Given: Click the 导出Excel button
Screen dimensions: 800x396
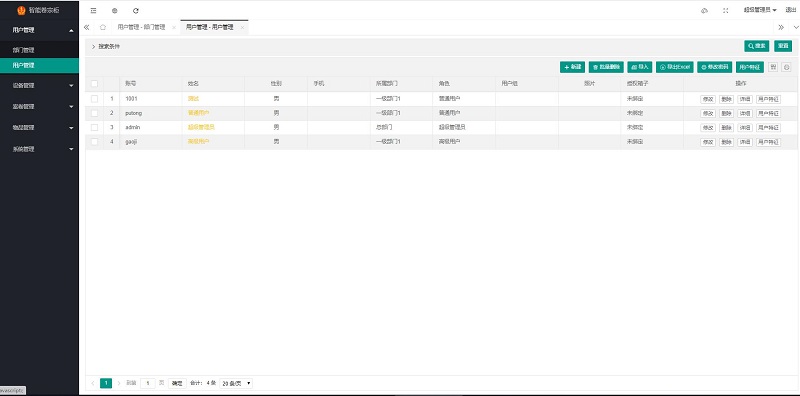Looking at the screenshot, I should pos(674,67).
